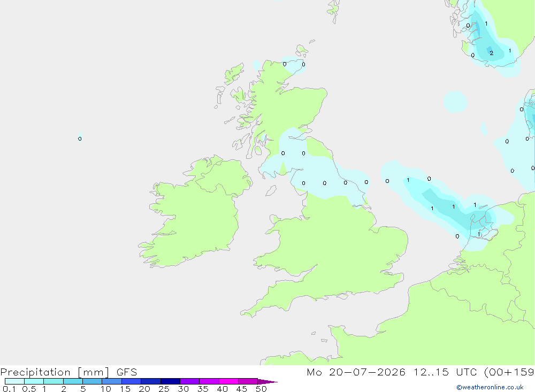Pick the 10–15 mm medium blue legend swatch
Image resolution: width=535 pixels, height=392 pixels.
tap(112, 381)
